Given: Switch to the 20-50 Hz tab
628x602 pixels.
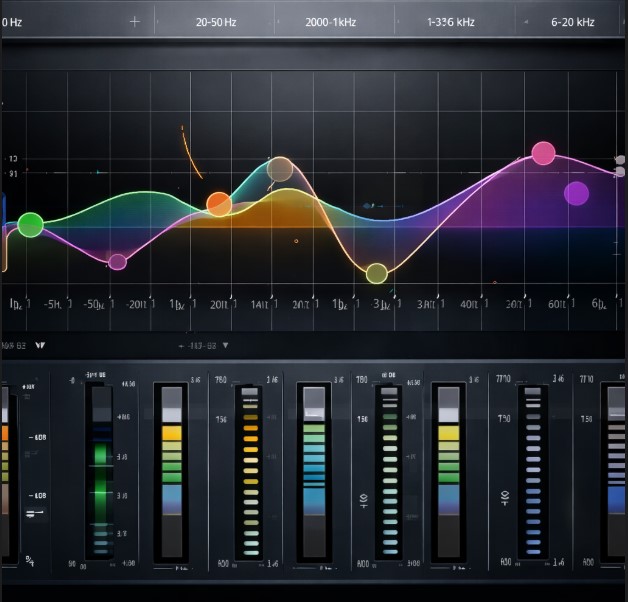Looking at the screenshot, I should [216, 22].
